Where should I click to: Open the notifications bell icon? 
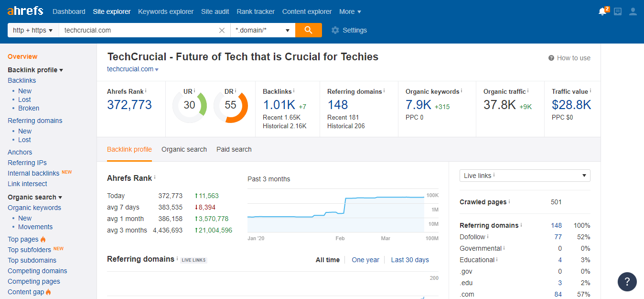pos(602,11)
